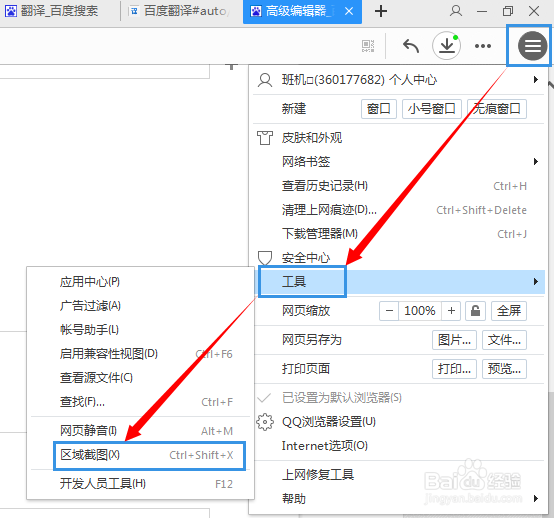Viewport: 554px width, 518px height.
Task: Toggle 启用兼容性视图(D)
Action: [140, 354]
